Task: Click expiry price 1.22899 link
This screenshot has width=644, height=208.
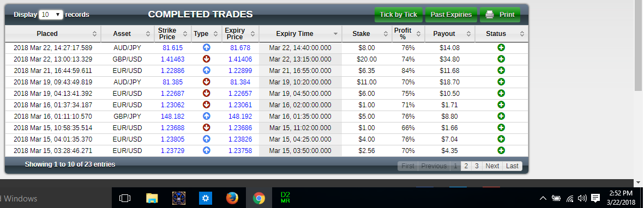Action: point(240,71)
